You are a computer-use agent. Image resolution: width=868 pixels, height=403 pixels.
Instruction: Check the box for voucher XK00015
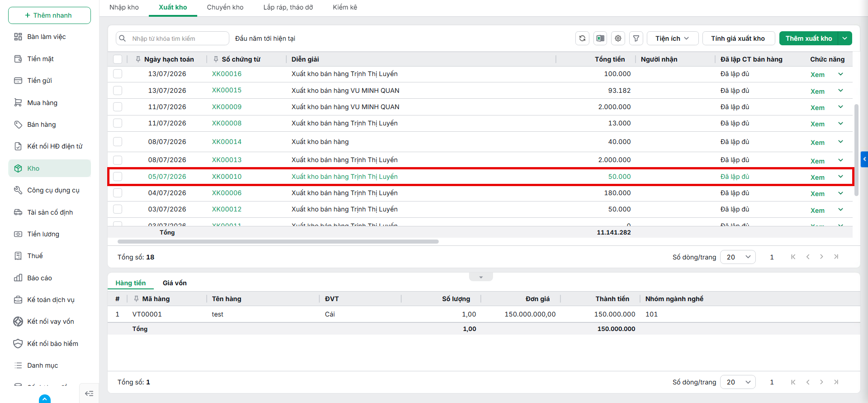[118, 91]
